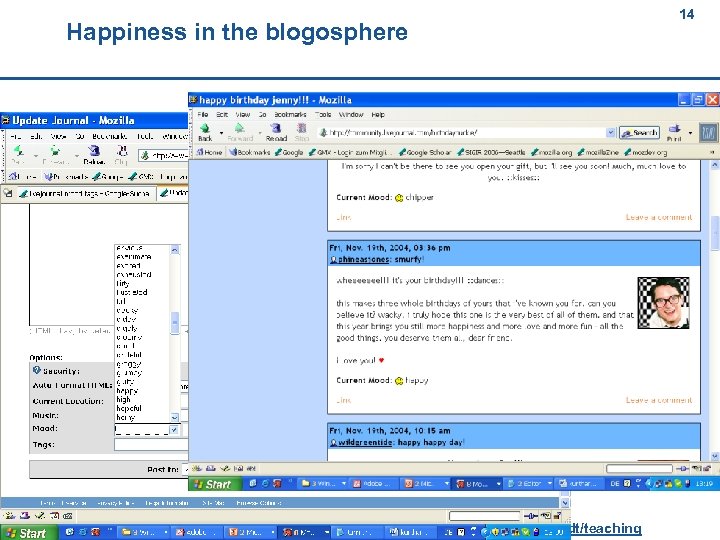Image resolution: width=720 pixels, height=540 pixels.
Task: Open SIGIR 2006 Seattle bookmark
Action: pyautogui.click(x=491, y=152)
